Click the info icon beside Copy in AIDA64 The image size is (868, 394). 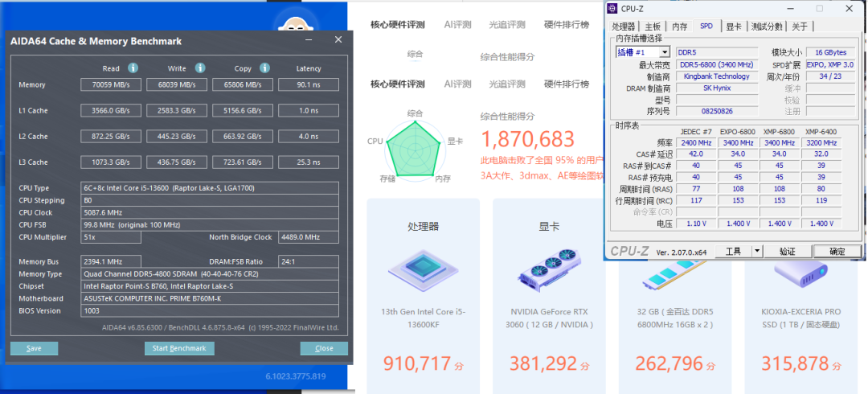coord(265,68)
